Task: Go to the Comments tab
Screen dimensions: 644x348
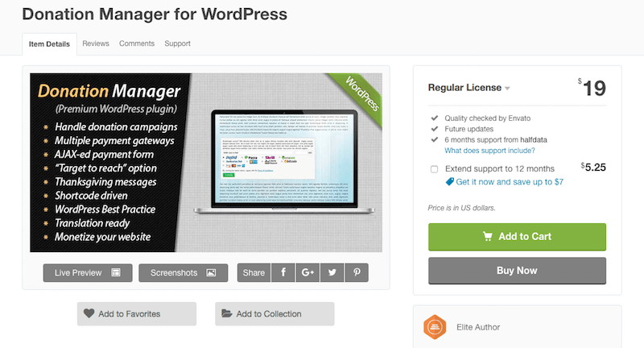Action: pos(137,43)
